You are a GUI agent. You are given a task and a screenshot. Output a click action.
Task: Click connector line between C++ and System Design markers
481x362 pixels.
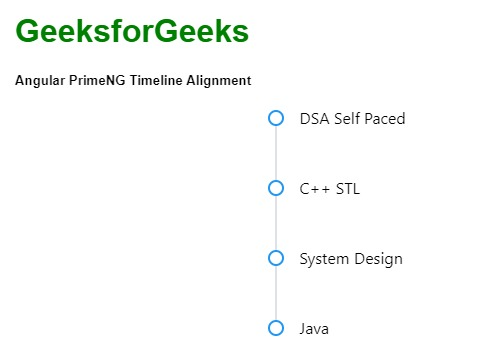click(x=276, y=223)
